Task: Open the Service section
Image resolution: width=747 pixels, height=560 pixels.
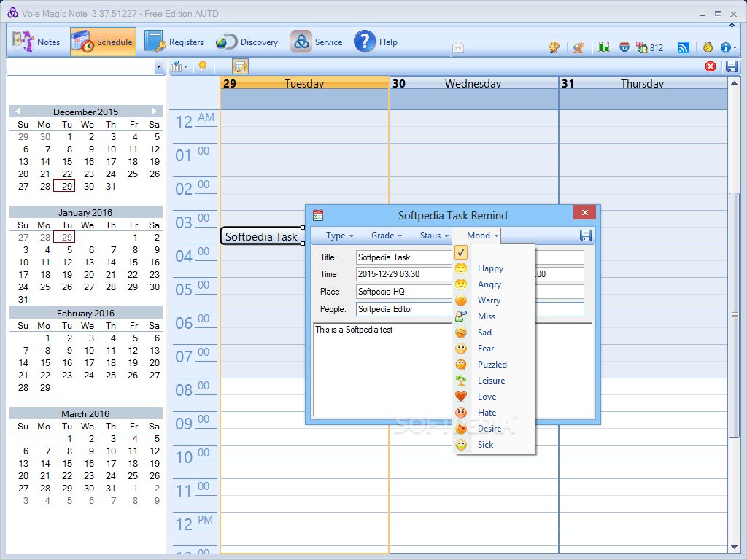Action: (317, 42)
